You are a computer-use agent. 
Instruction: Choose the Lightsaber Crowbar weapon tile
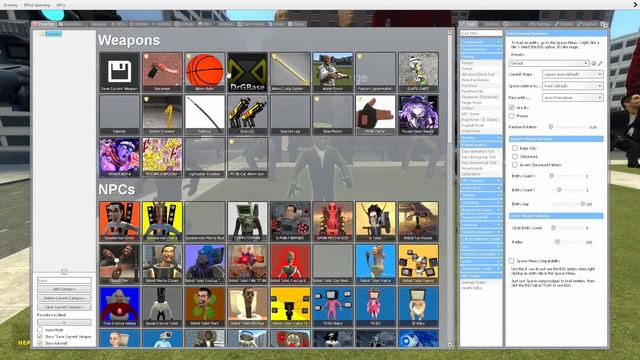click(205, 158)
